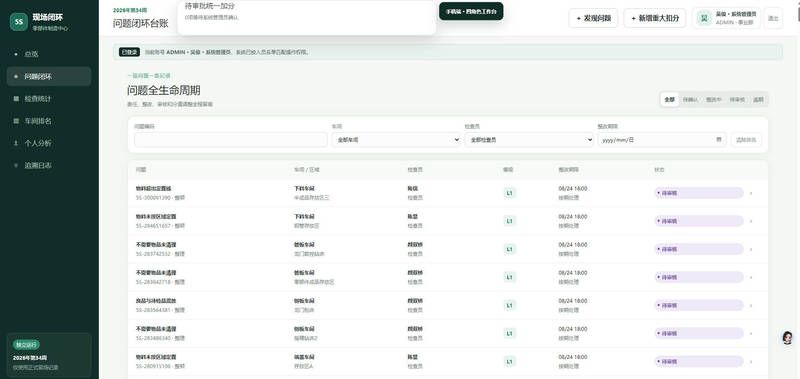Switch to the 待审核 filter tab
This screenshot has height=379, width=800.
coord(737,99)
